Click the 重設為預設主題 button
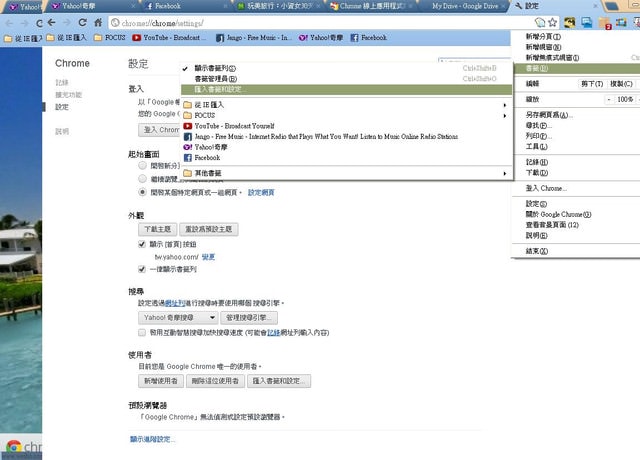This screenshot has width=640, height=460. (x=209, y=229)
